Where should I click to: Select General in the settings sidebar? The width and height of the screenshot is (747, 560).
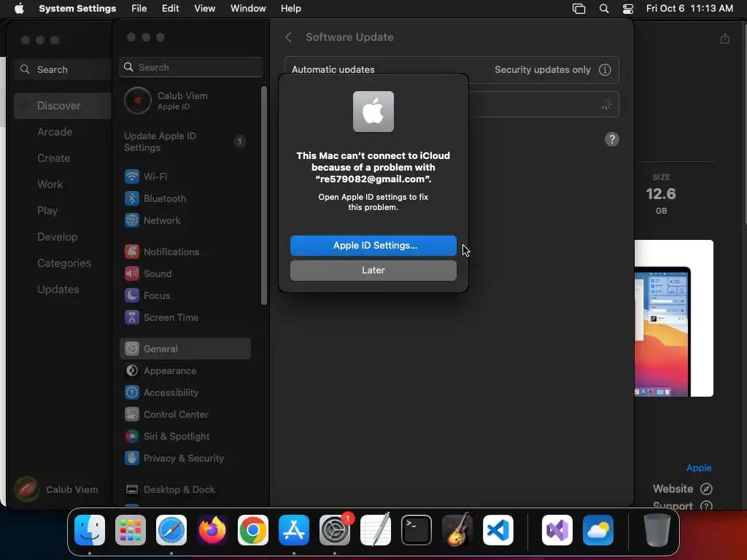(x=185, y=349)
